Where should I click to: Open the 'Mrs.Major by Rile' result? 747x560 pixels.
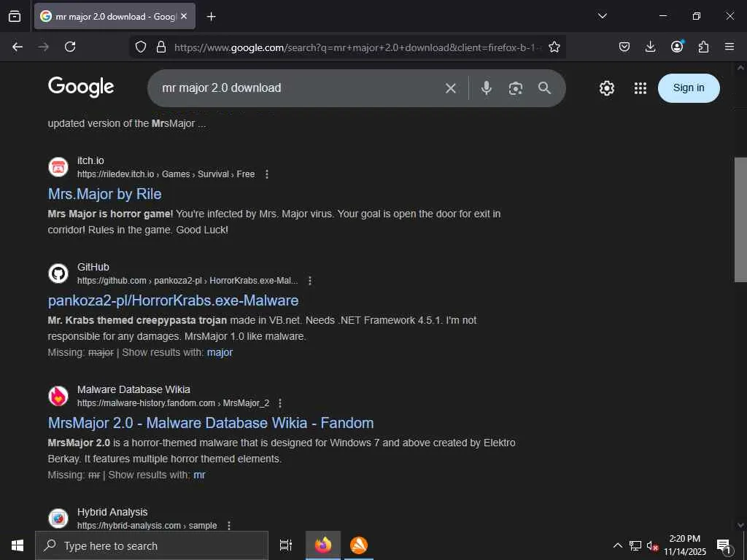[105, 194]
